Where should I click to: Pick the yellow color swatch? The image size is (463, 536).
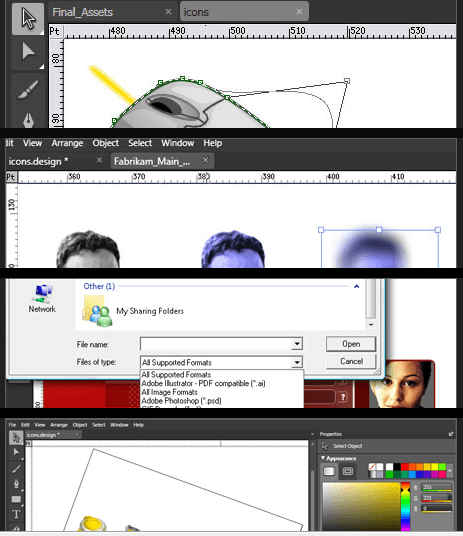pyautogui.click(x=435, y=467)
